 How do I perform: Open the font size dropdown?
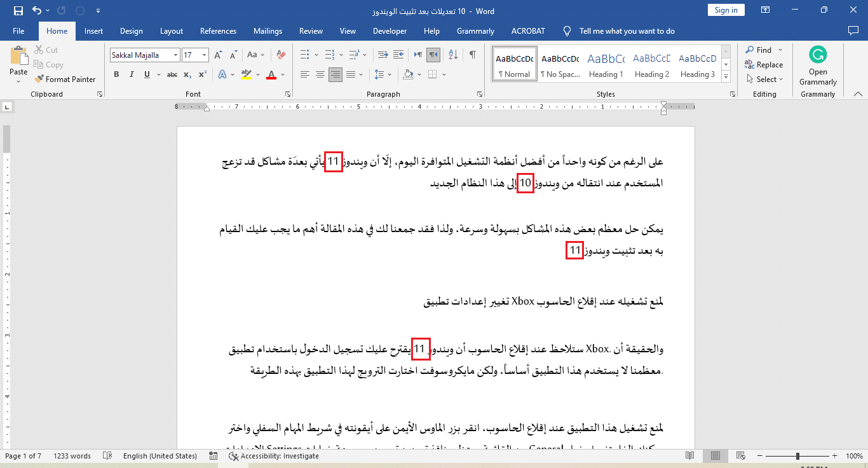pyautogui.click(x=204, y=55)
